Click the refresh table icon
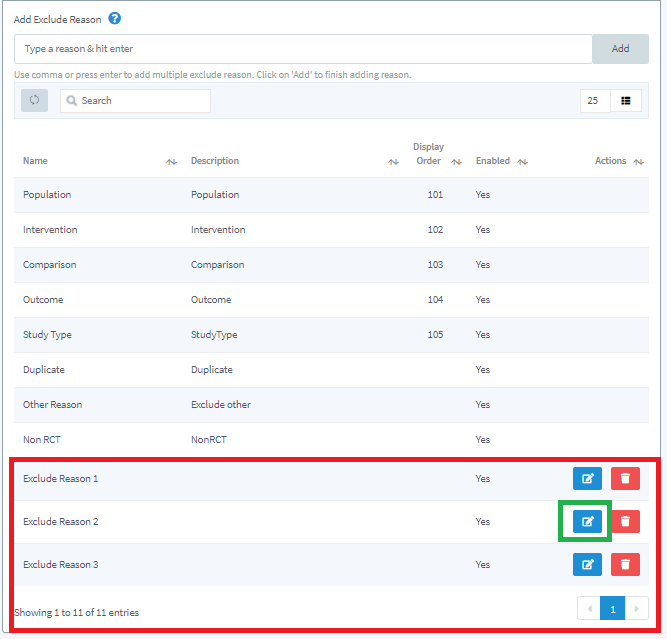Image resolution: width=667 pixels, height=639 pixels. click(x=34, y=101)
